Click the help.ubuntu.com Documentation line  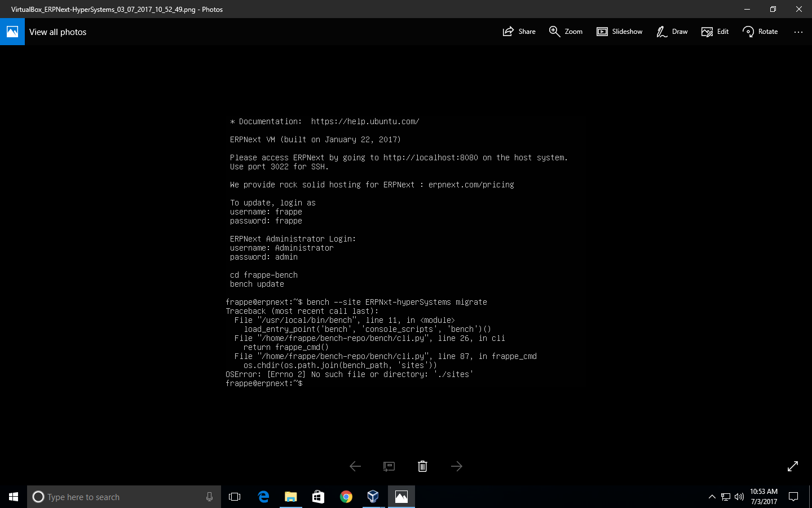click(325, 121)
